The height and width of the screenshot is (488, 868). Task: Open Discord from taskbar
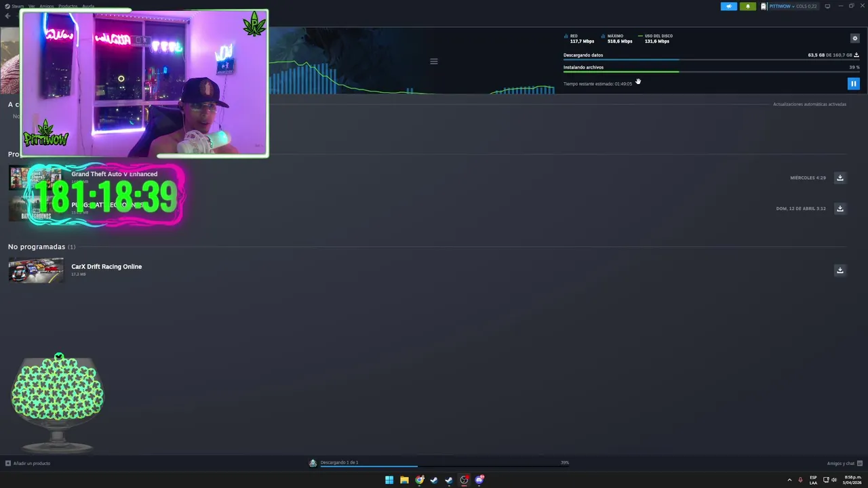[x=479, y=480]
